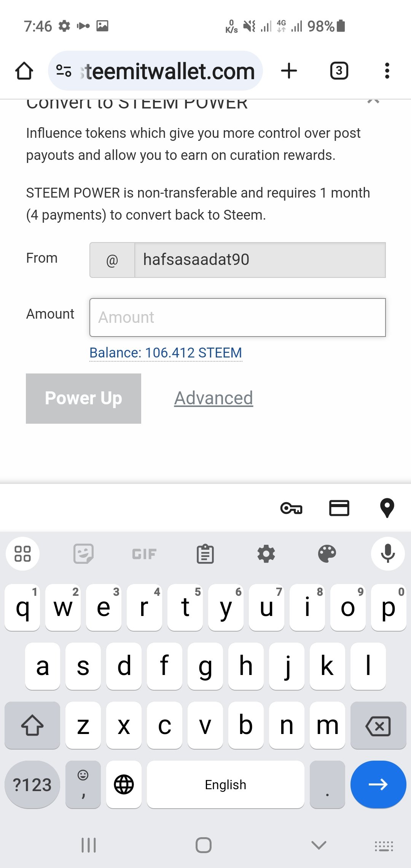Focus the Amount input field
Screen dimensions: 411x868
pyautogui.click(x=237, y=318)
